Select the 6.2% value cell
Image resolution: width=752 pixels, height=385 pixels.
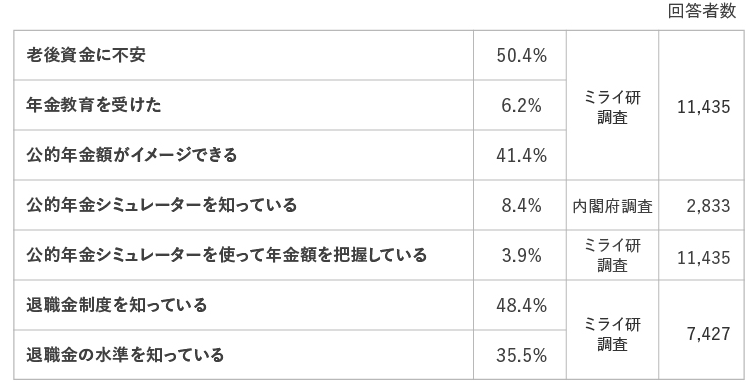(x=520, y=105)
